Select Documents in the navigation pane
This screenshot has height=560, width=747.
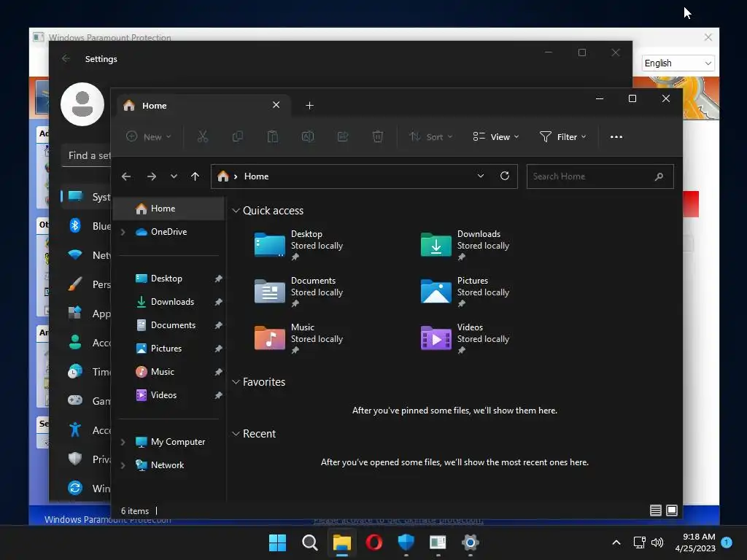tap(169, 325)
